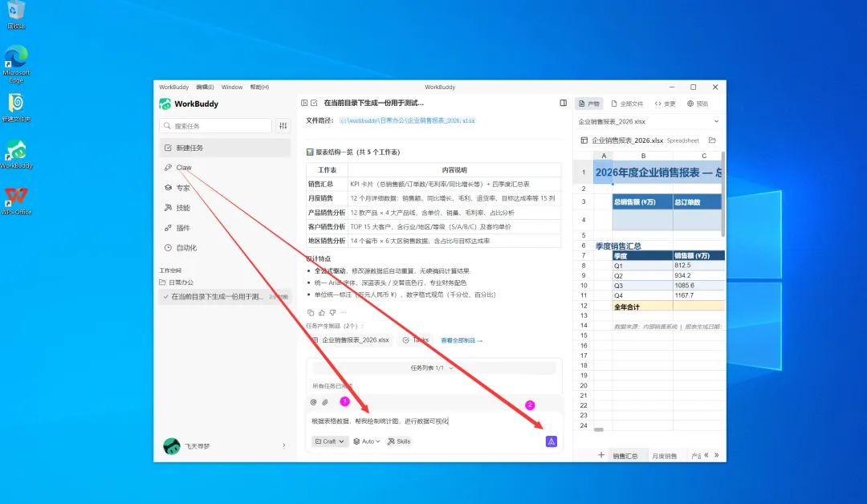Add a new sheet with the plus icon
The width and height of the screenshot is (867, 504).
tap(601, 455)
